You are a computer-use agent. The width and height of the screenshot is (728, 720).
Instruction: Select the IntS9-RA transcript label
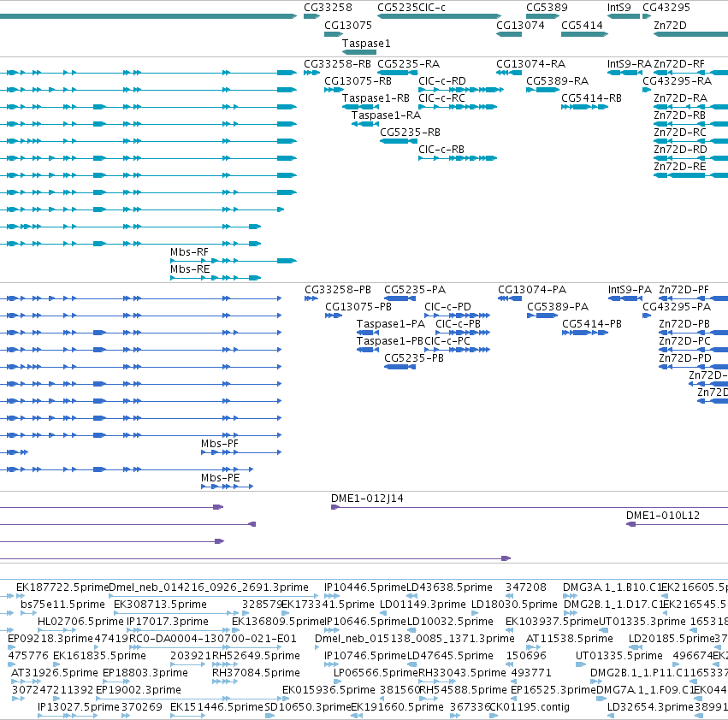point(629,64)
